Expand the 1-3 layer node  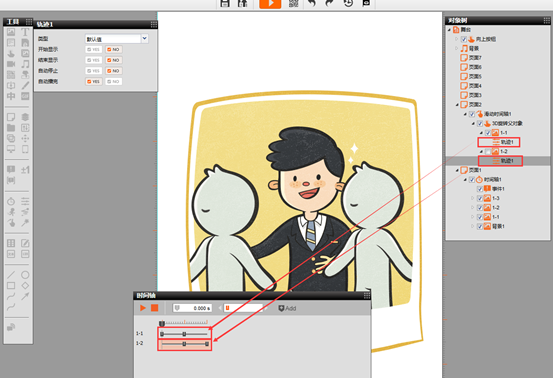[x=473, y=198]
